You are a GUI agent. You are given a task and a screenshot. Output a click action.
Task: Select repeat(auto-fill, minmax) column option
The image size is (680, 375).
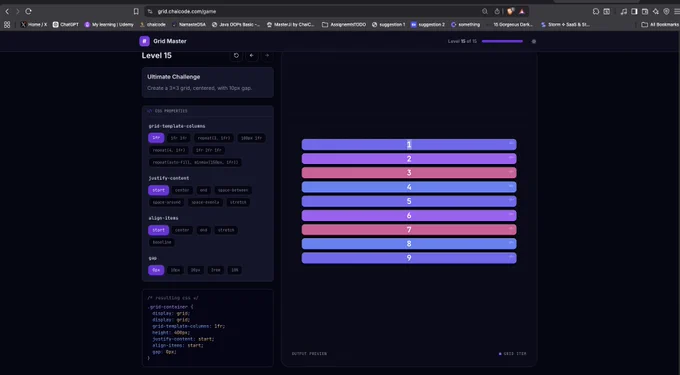(x=195, y=162)
